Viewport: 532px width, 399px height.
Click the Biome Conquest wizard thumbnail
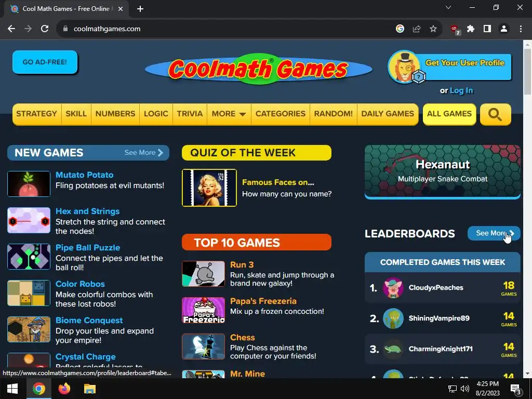(29, 329)
